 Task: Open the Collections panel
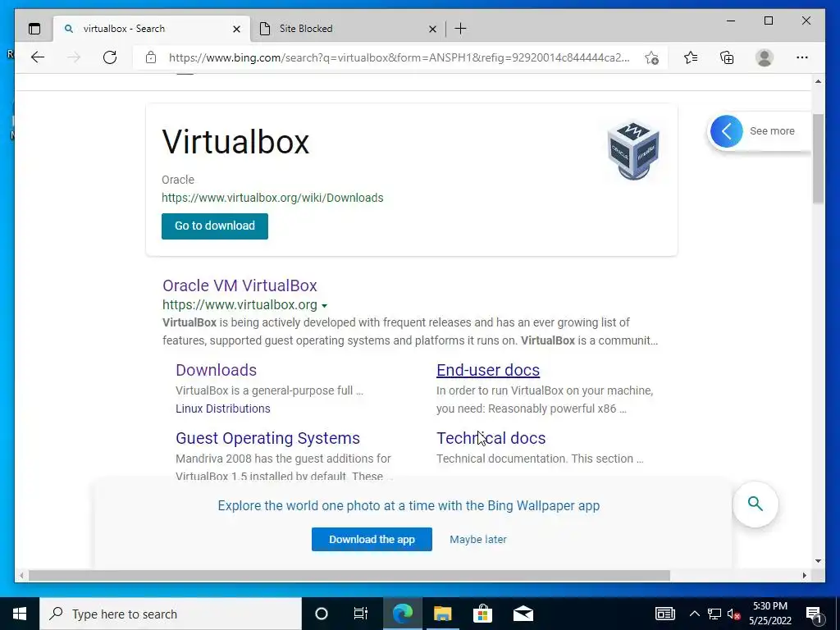tap(727, 57)
